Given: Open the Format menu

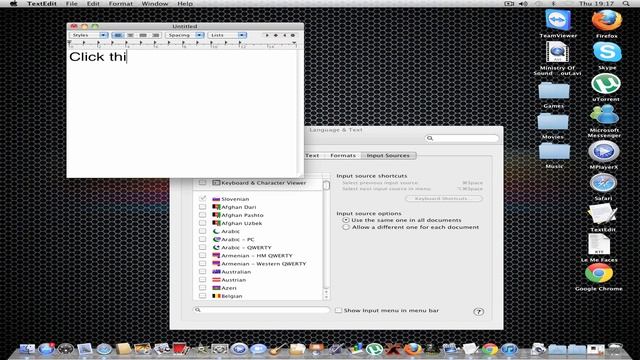Looking at the screenshot, I should (x=120, y=3).
